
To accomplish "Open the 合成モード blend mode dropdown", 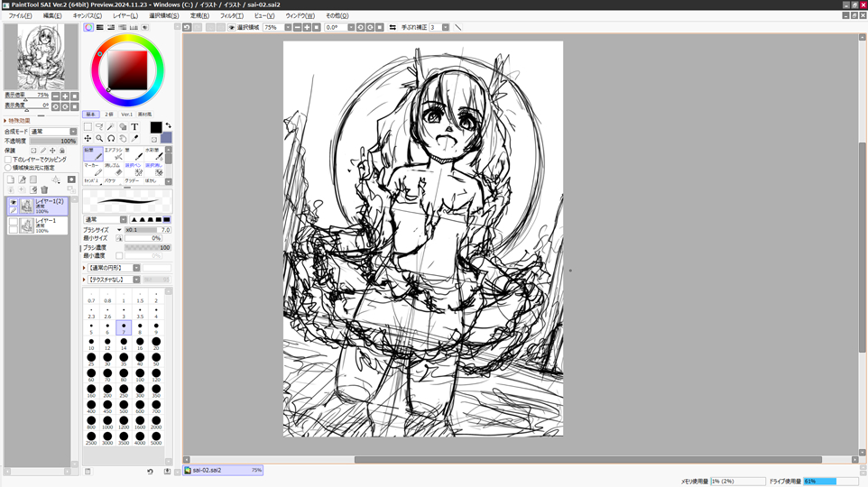I will (x=53, y=132).
